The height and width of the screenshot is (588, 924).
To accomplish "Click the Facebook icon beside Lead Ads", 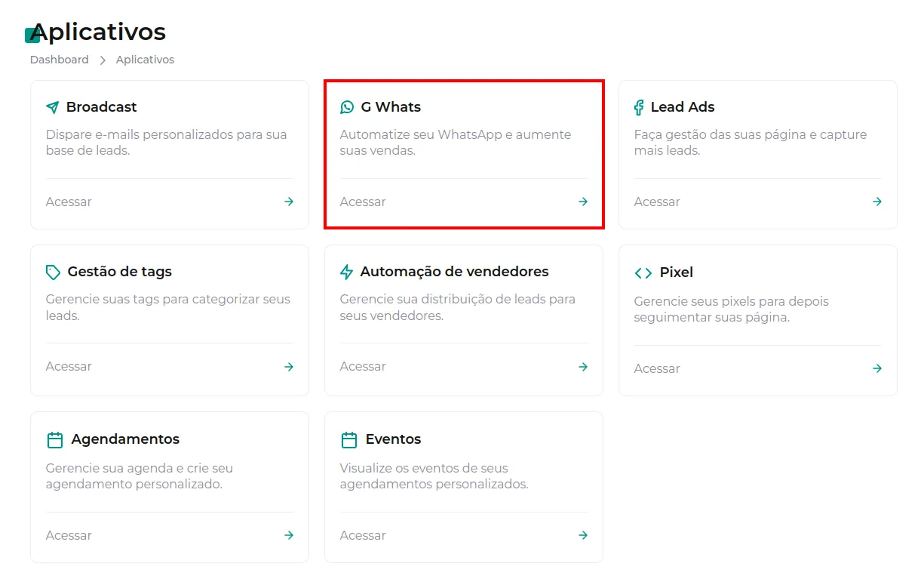I will [x=639, y=107].
